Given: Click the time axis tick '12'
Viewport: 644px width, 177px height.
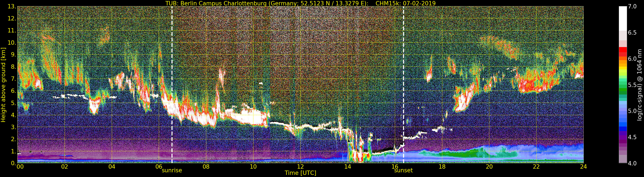Looking at the screenshot, I should coord(300,167).
